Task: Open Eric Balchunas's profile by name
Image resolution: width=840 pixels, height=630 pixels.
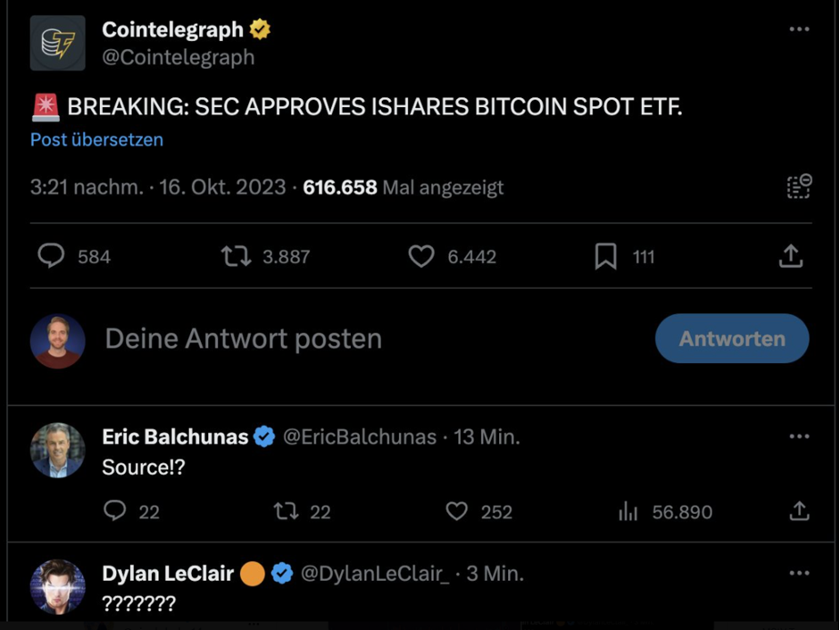Action: 175,436
